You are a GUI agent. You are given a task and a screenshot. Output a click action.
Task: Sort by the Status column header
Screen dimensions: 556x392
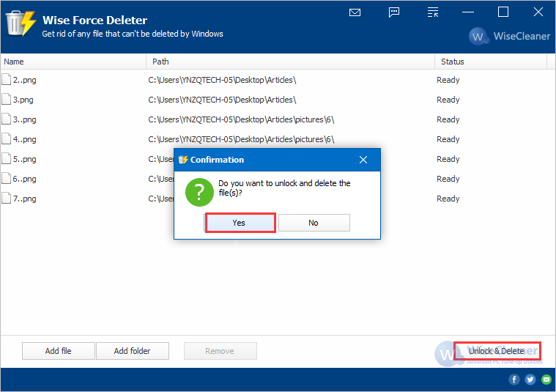click(x=491, y=62)
